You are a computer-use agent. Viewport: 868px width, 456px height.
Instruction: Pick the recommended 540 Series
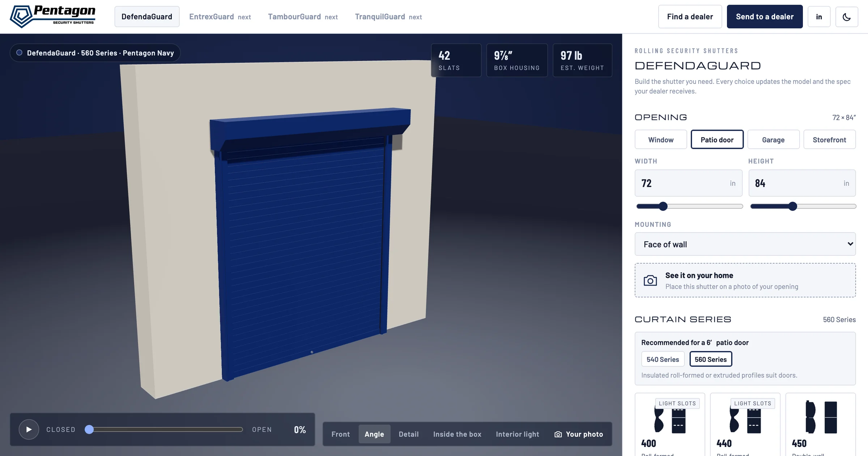[x=663, y=359]
